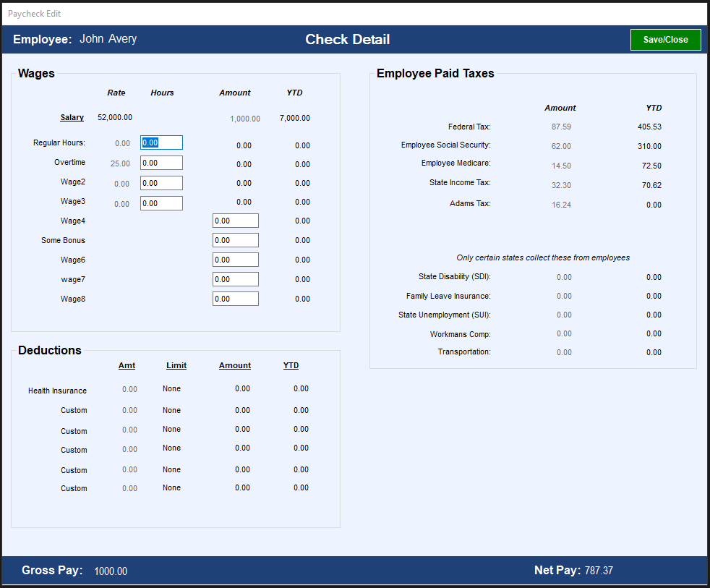Viewport: 710px width, 588px height.
Task: Click the Health Insurance deduction row
Action: tap(57, 391)
